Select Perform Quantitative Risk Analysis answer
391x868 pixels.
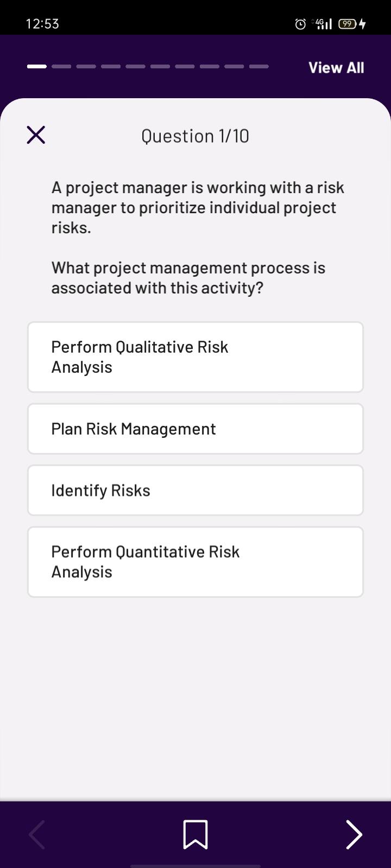[x=195, y=562]
